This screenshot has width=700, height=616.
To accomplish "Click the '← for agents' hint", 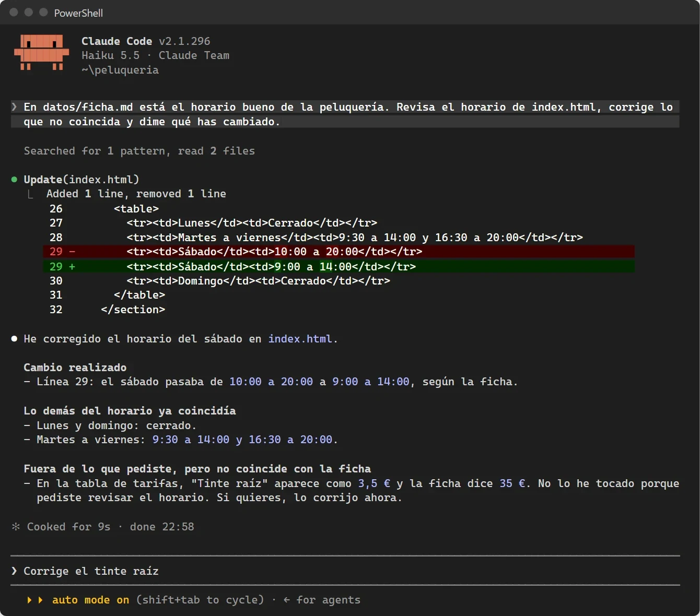I will (322, 600).
